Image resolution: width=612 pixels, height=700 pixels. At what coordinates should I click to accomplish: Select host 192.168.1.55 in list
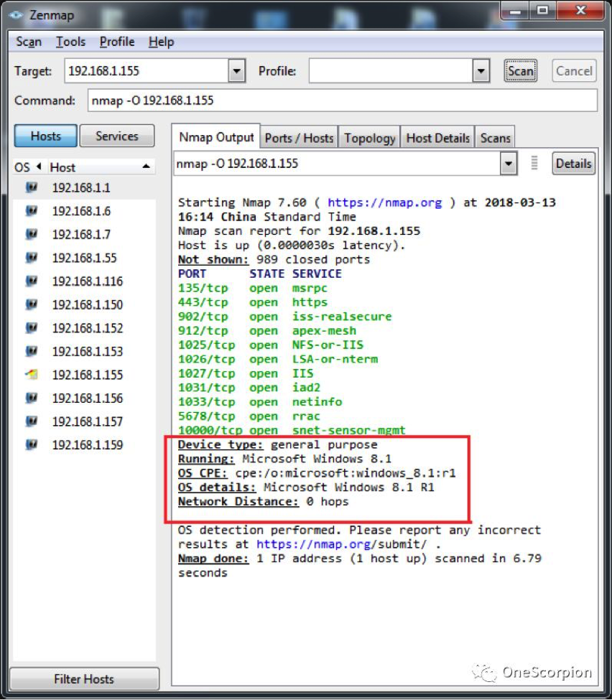(x=85, y=258)
